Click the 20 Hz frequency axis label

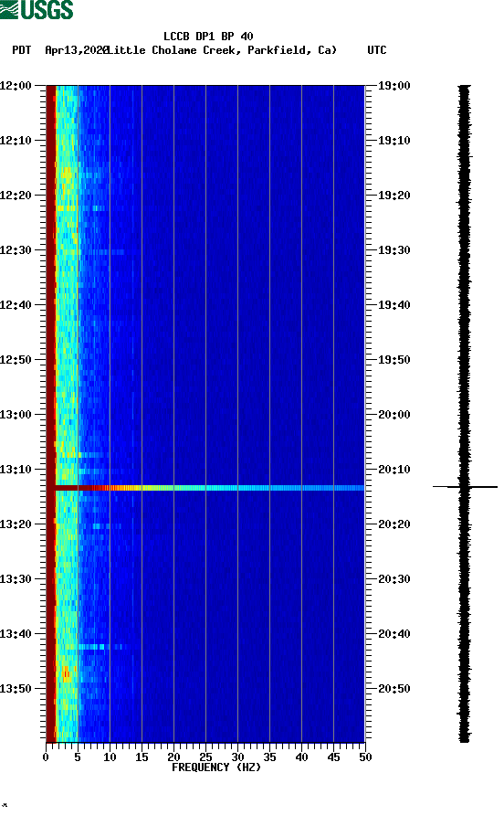173,757
